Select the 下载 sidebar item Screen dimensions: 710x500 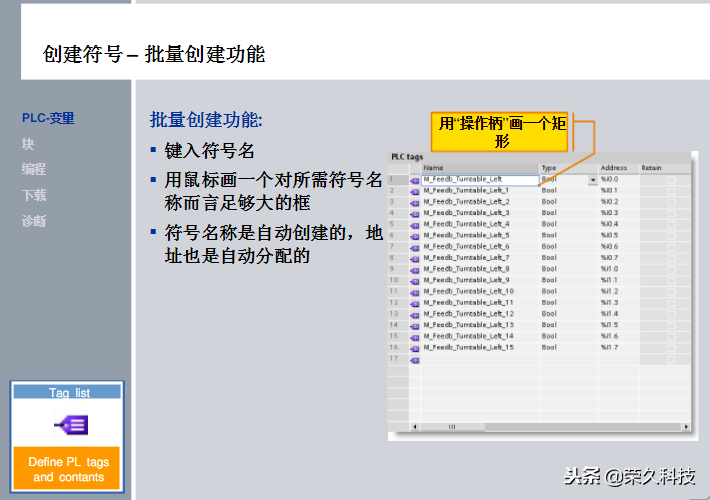tap(34, 195)
